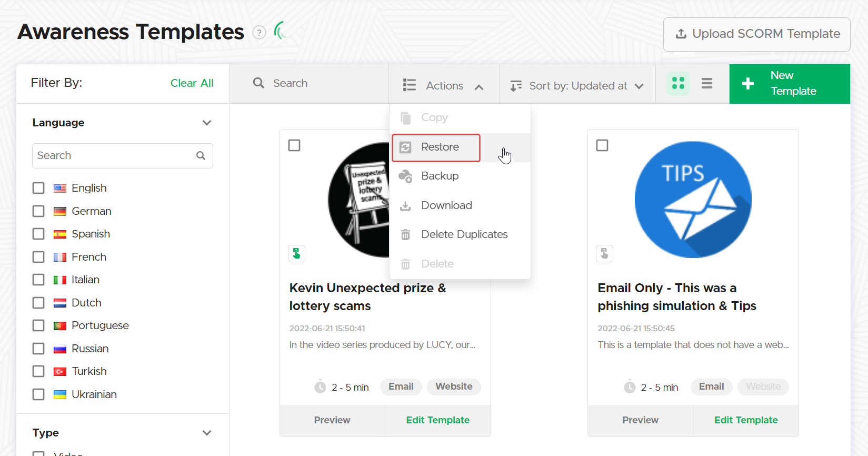Click gray interactive icon on Email Only template
The image size is (868, 456).
tap(604, 254)
